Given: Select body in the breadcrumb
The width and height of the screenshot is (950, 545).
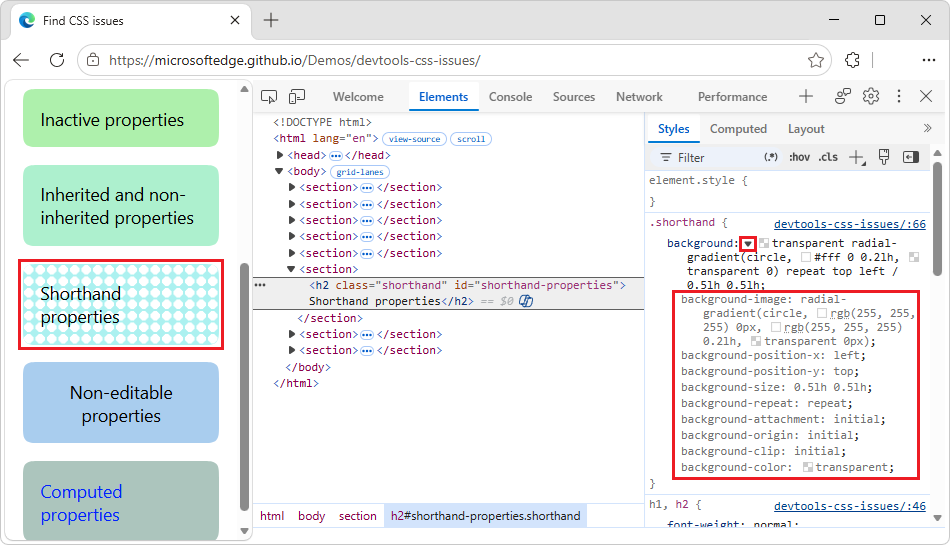Looking at the screenshot, I should [x=311, y=516].
